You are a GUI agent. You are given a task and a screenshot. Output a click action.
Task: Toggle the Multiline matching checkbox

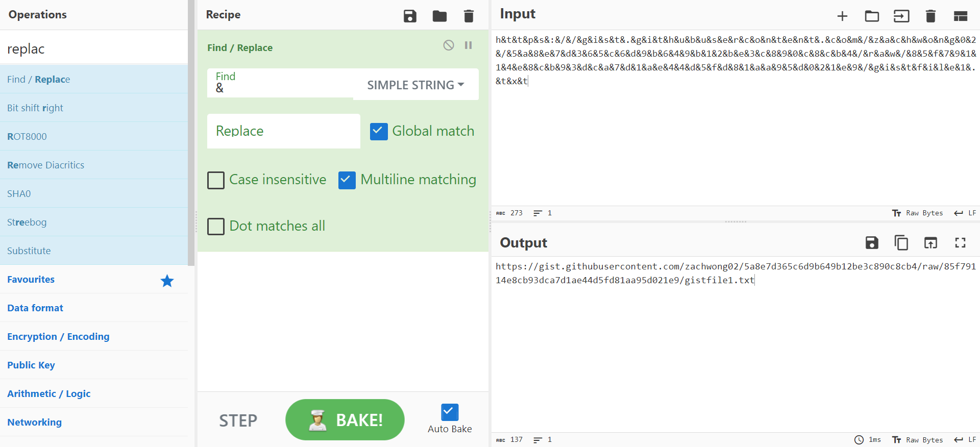tap(347, 180)
